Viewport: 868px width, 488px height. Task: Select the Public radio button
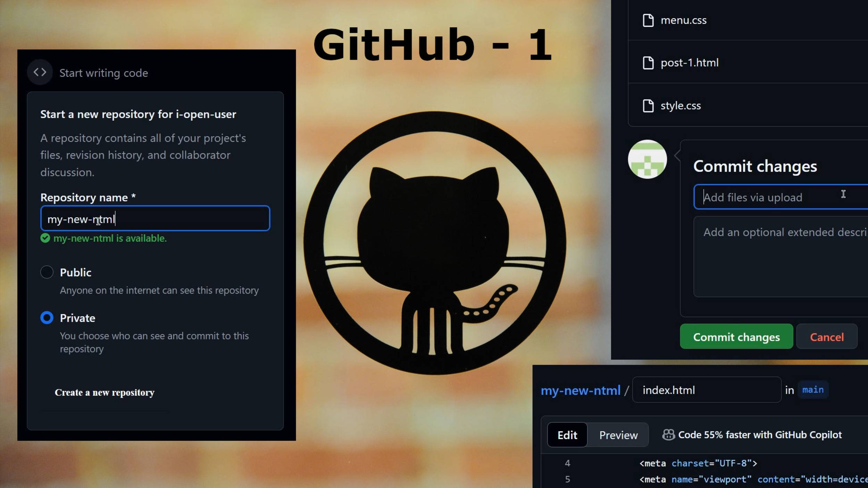(x=47, y=272)
